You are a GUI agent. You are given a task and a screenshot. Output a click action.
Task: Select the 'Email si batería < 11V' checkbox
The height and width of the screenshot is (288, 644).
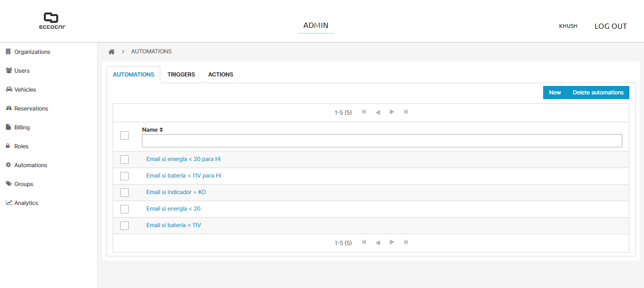pos(124,226)
